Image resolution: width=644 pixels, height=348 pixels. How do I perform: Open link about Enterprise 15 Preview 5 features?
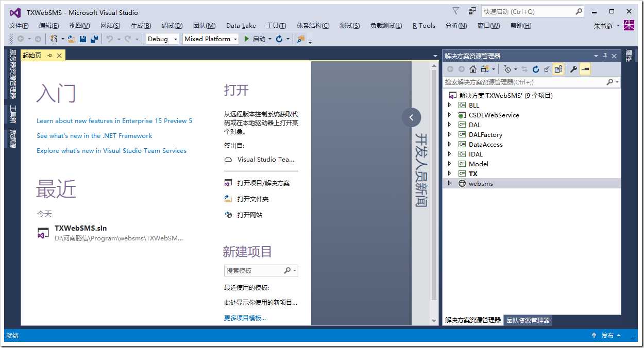pyautogui.click(x=114, y=120)
